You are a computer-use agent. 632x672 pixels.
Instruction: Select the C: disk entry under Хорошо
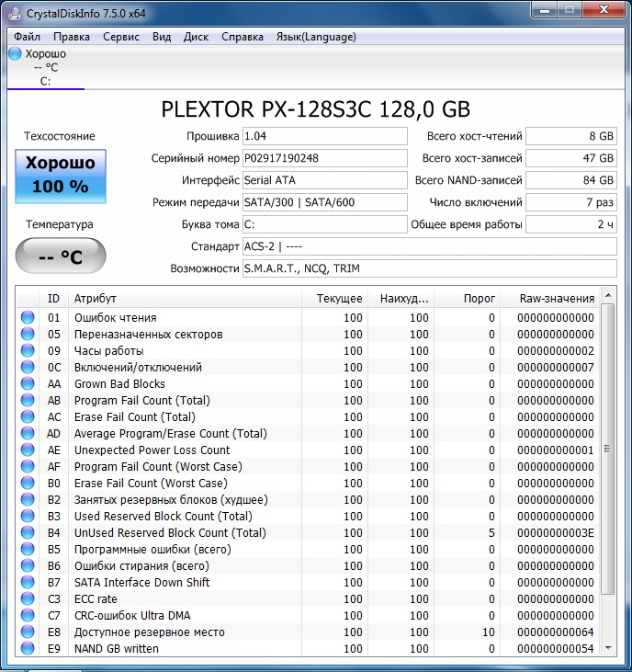[x=45, y=82]
